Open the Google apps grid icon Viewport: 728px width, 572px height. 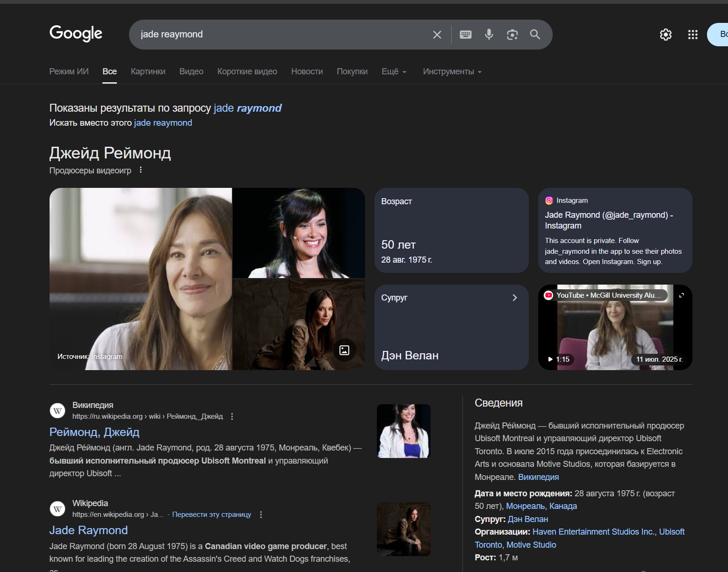tap(692, 35)
